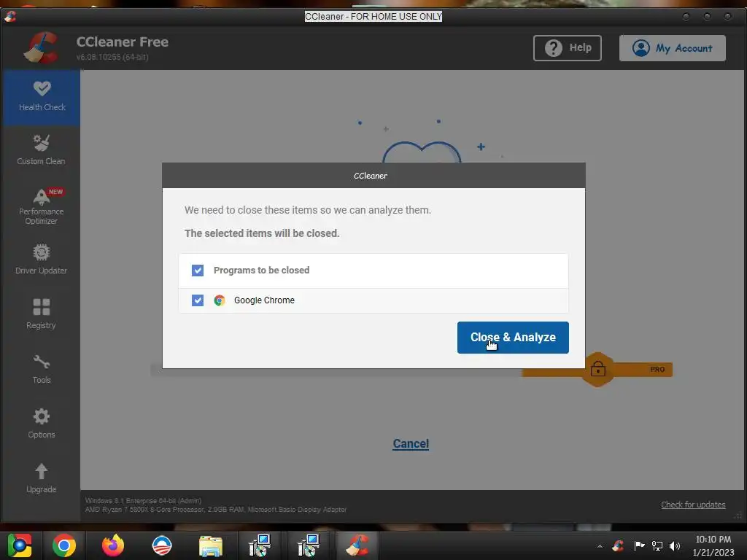Click the Start button on taskbar
The width and height of the screenshot is (747, 560).
pos(20,545)
